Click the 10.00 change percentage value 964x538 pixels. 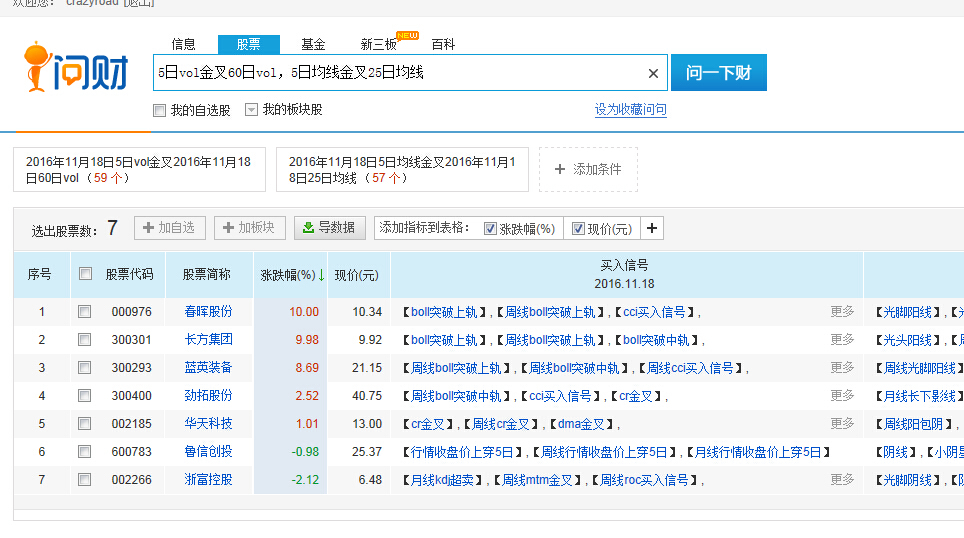[304, 312]
